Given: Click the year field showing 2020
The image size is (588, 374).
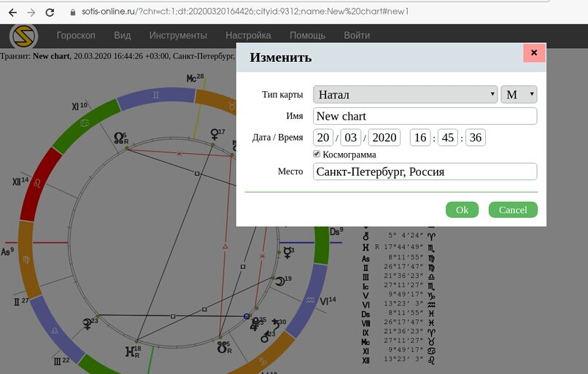Looking at the screenshot, I should 384,138.
